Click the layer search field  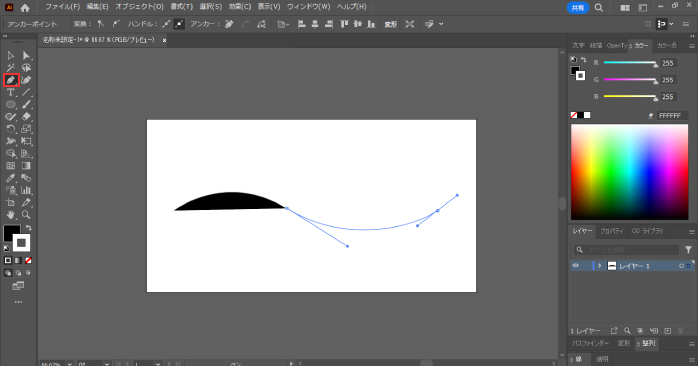626,250
